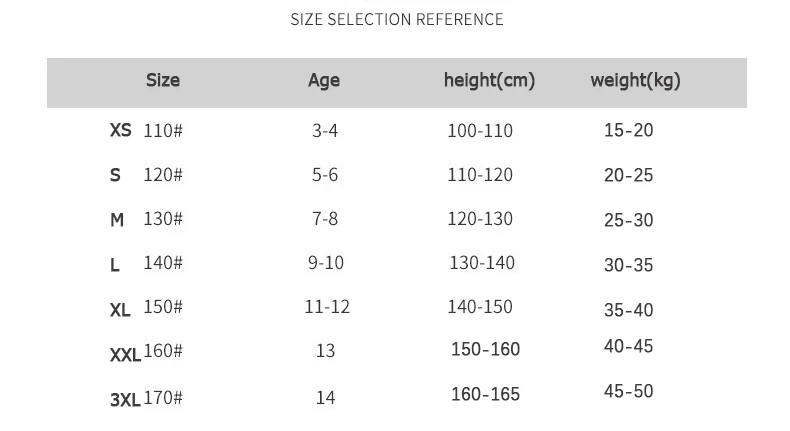This screenshot has height=431, width=790.
Task: Click the height(cm) column header
Action: coord(489,81)
